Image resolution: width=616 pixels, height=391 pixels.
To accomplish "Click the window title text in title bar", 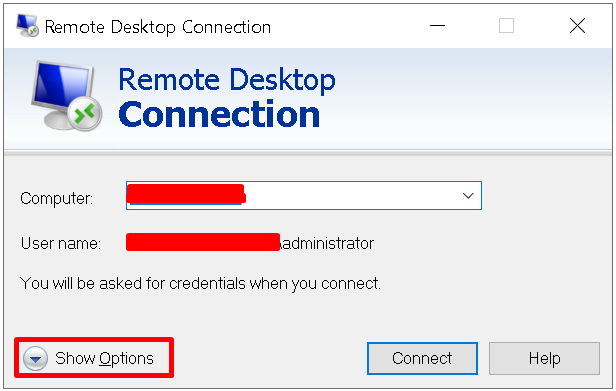I will click(x=158, y=27).
